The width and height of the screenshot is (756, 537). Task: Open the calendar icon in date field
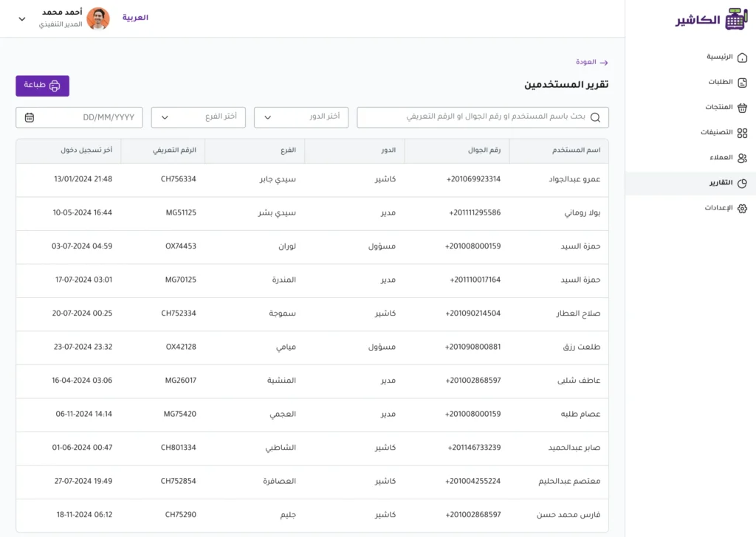pos(30,117)
